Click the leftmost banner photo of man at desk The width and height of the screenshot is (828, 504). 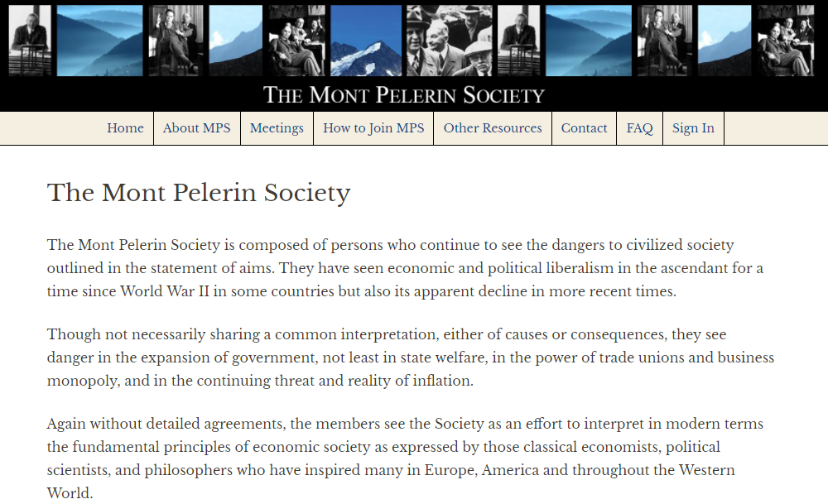pyautogui.click(x=30, y=41)
